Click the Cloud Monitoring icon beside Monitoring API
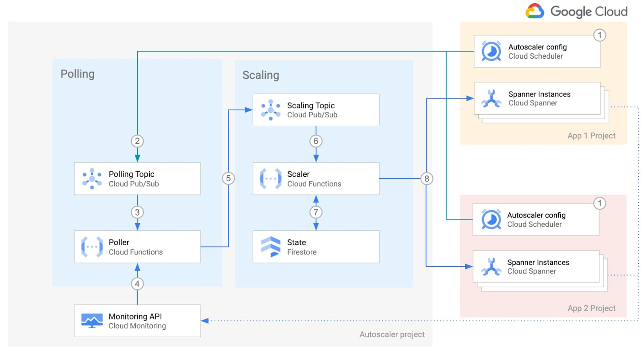Image resolution: width=644 pixels, height=357 pixels. tap(92, 321)
